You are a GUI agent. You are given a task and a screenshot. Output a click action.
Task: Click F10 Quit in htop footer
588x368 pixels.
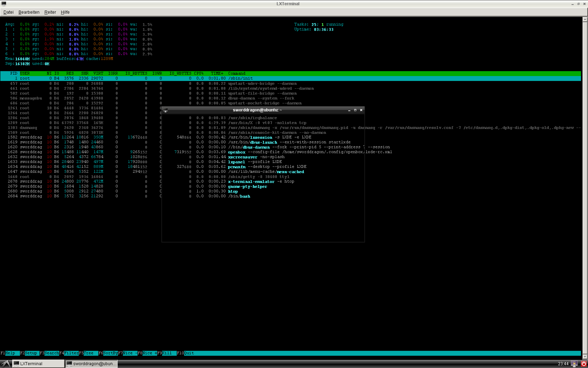(x=189, y=353)
